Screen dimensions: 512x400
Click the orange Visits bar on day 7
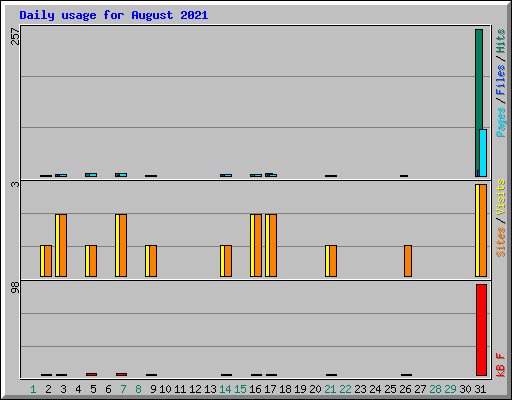click(123, 245)
